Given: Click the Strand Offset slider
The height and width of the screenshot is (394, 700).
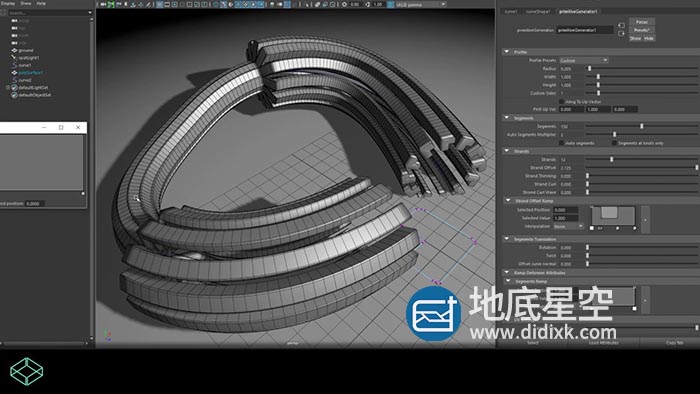Looking at the screenshot, I should point(642,168).
